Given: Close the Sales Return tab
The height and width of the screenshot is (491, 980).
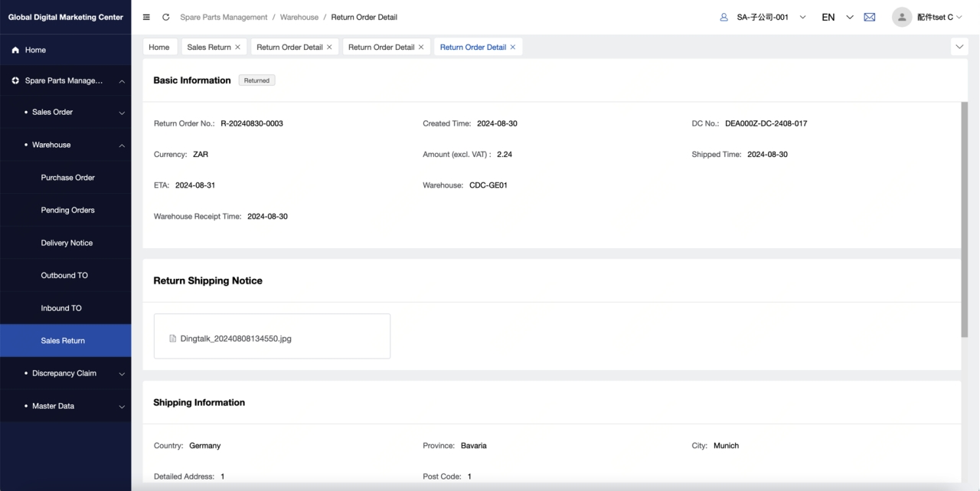Looking at the screenshot, I should click(237, 47).
